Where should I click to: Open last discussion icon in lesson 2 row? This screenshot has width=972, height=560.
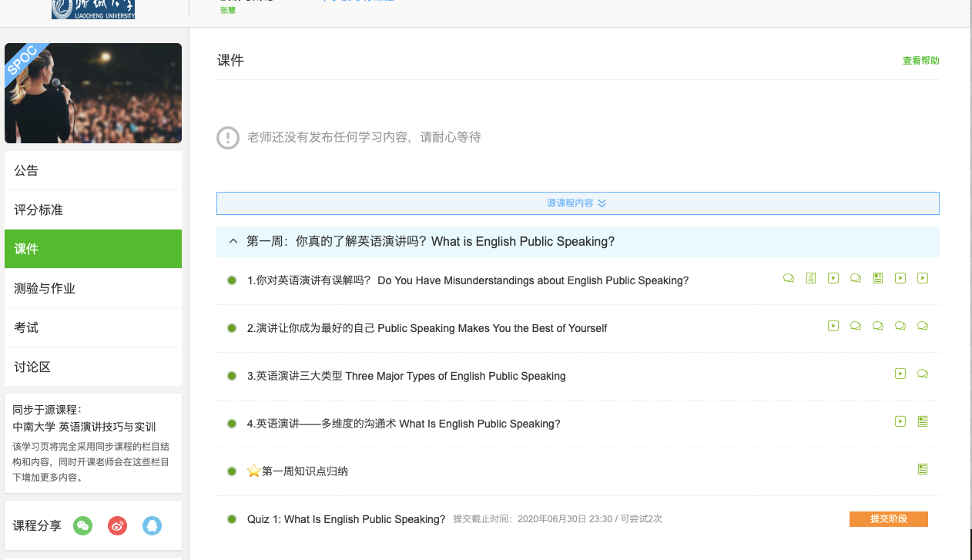[923, 326]
